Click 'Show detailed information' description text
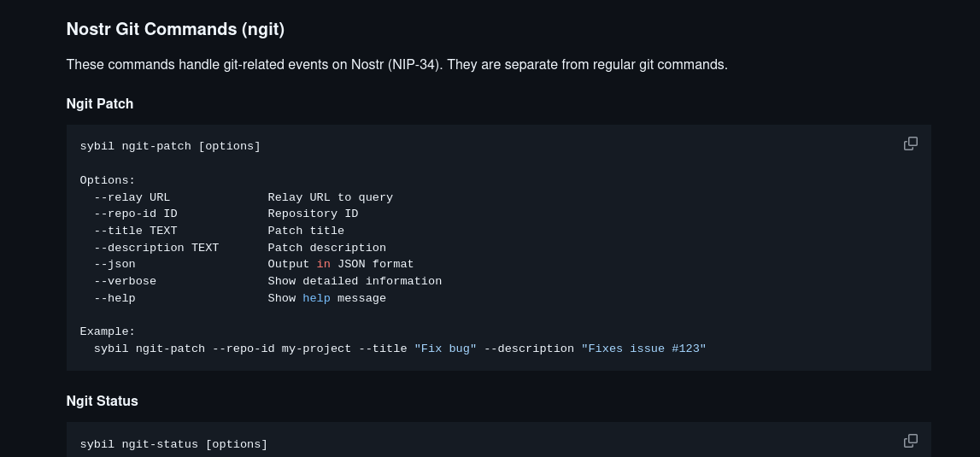Image resolution: width=980 pixels, height=457 pixels. tap(355, 281)
